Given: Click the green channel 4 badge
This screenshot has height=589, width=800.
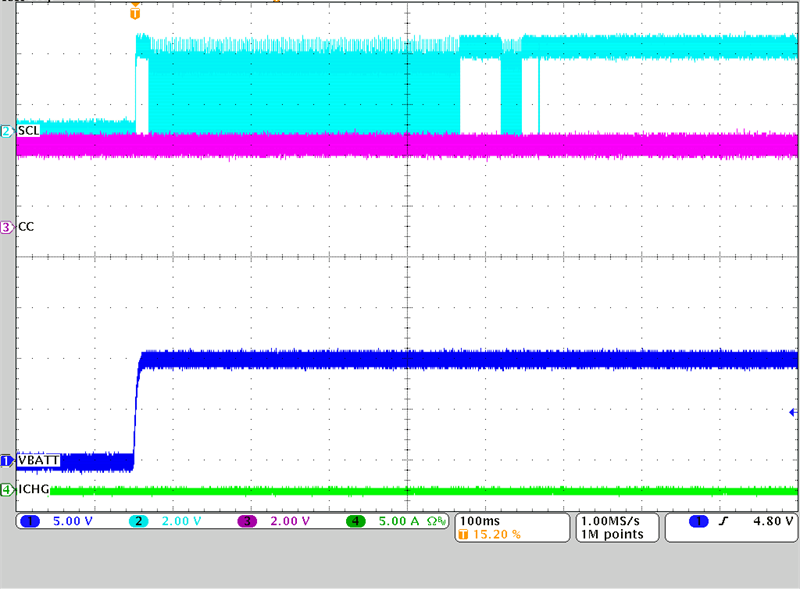Looking at the screenshot, I should click(x=356, y=522).
